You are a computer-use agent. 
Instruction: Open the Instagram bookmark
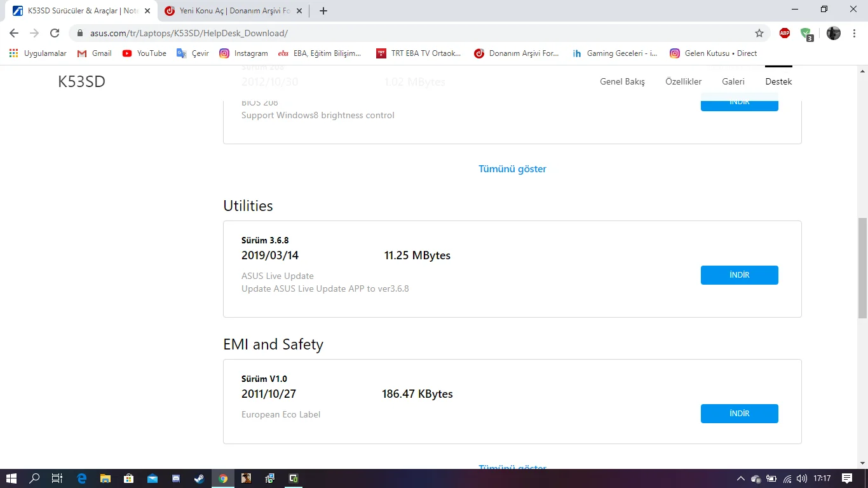tap(243, 53)
